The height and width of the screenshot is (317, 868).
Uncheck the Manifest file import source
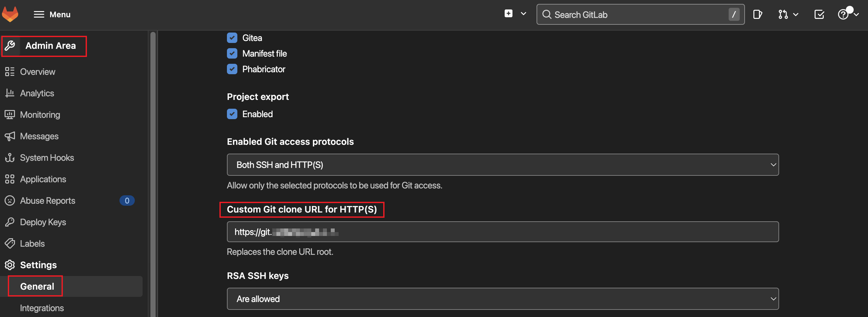232,53
